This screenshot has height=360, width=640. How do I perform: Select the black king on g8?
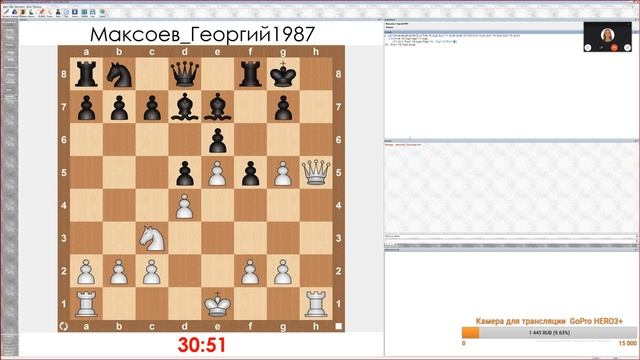tap(283, 74)
